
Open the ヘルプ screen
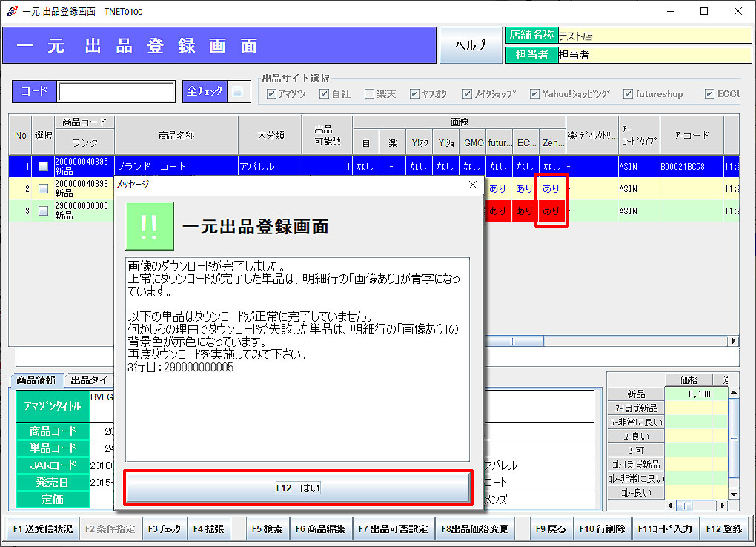472,44
